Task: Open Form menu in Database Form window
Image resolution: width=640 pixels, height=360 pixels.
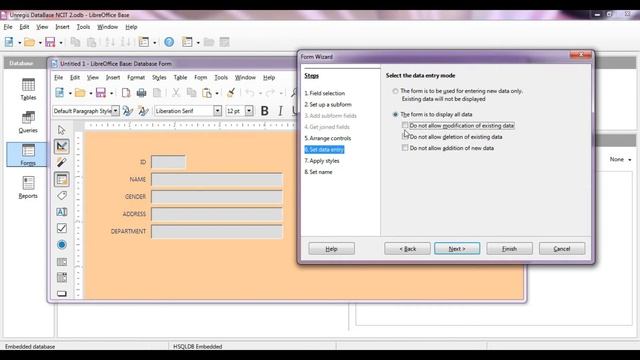Action: [x=200, y=78]
